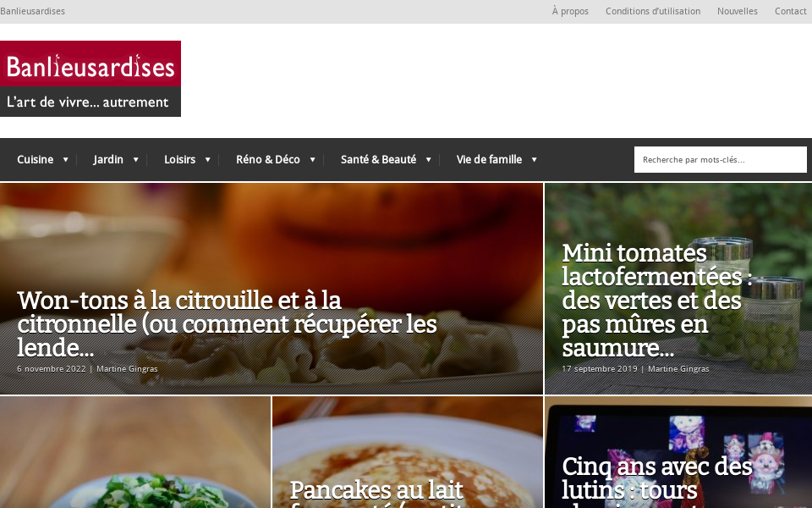The height and width of the screenshot is (508, 812).
Task: Expand the Vie de famille arrow
Action: tap(534, 160)
